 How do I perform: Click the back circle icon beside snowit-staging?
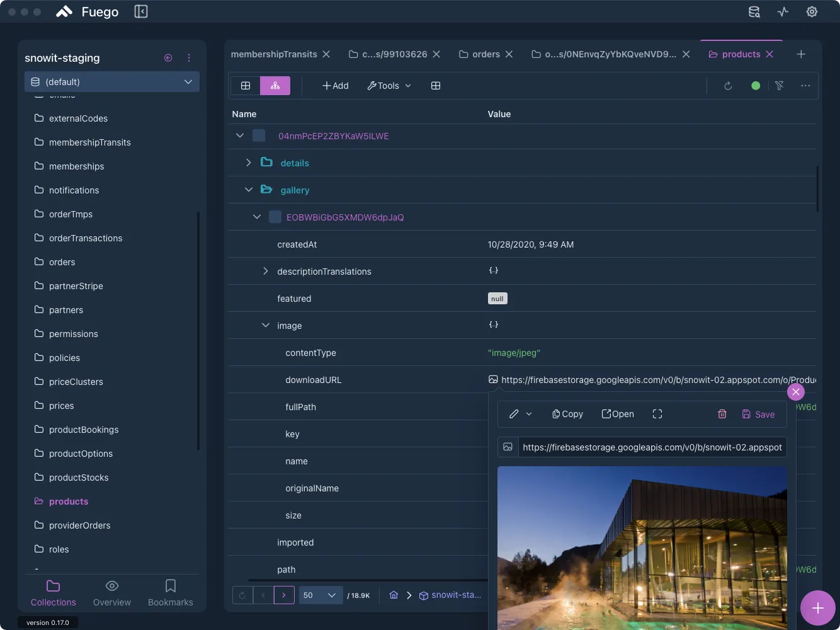(x=168, y=58)
